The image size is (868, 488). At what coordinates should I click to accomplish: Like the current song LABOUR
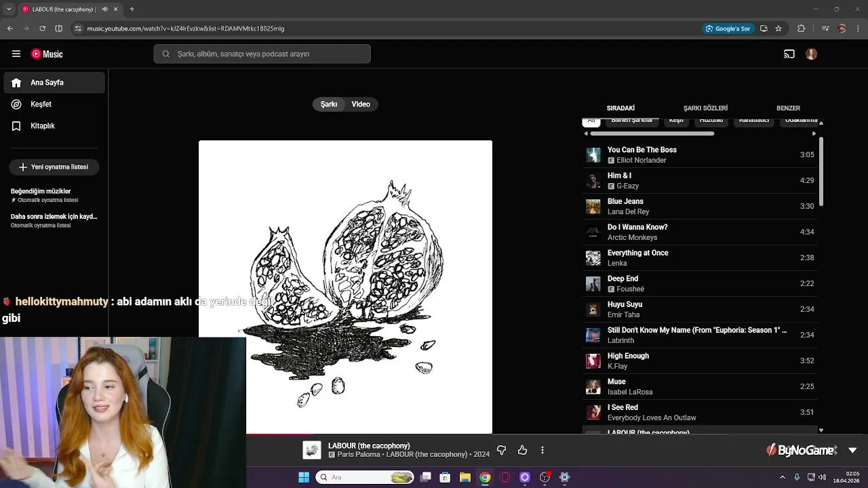click(522, 450)
